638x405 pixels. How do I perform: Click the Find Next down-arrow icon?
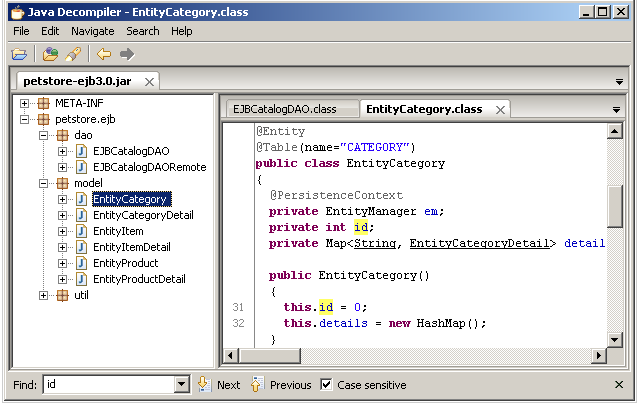[x=203, y=384]
